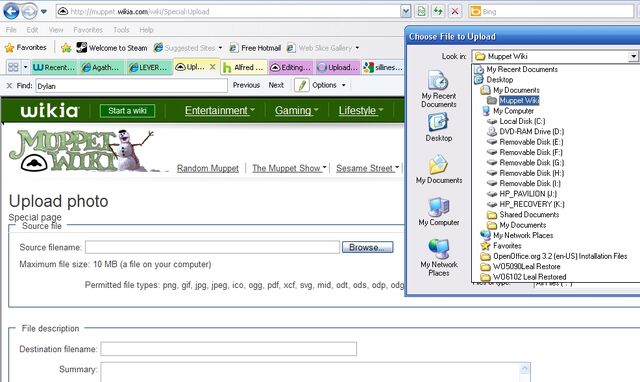Open the Favorites menu
The image size is (640, 382).
pyautogui.click(x=88, y=30)
